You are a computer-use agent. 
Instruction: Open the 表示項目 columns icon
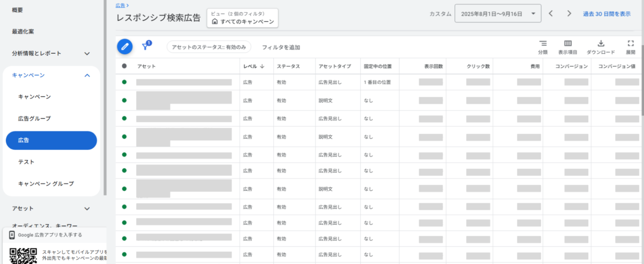[x=567, y=44]
